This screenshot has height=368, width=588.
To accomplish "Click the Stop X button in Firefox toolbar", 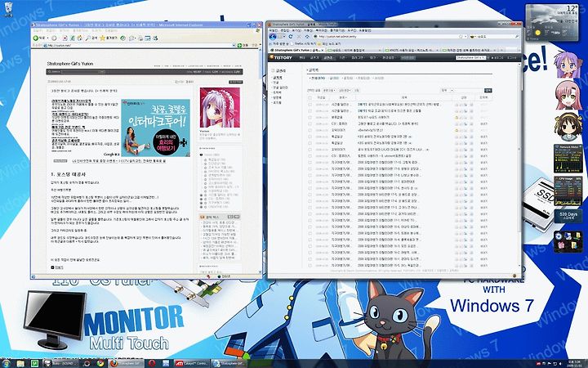I will 299,37.
